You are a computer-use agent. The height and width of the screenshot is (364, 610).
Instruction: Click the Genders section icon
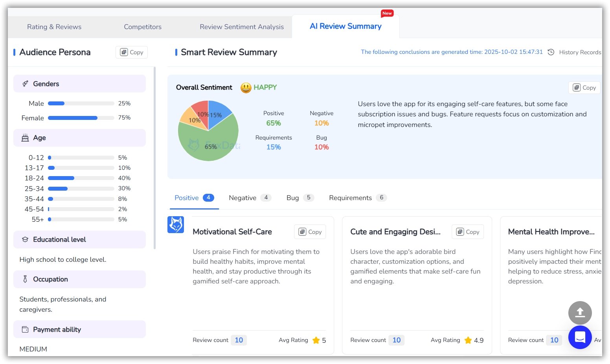(x=25, y=84)
